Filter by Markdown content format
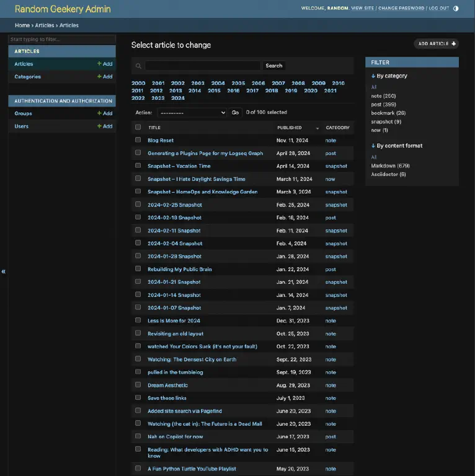The height and width of the screenshot is (476, 475). [390, 165]
